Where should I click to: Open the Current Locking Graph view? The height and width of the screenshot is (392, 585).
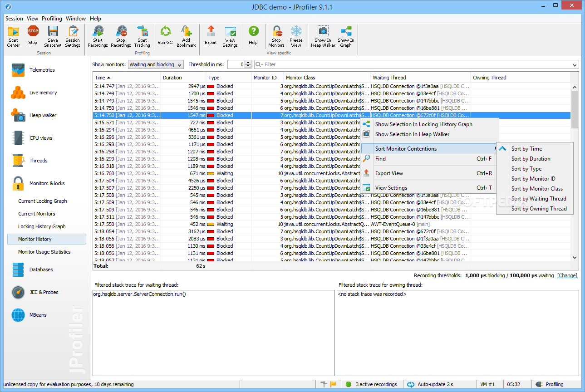43,201
